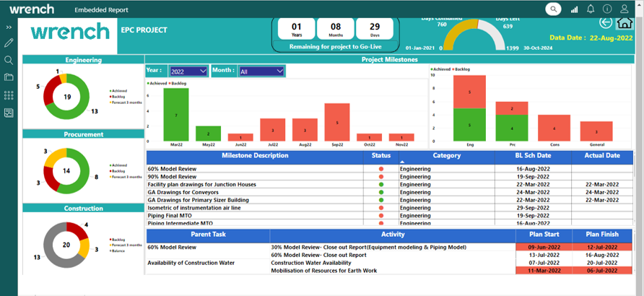Select the Embedded Report tab title

(101, 10)
